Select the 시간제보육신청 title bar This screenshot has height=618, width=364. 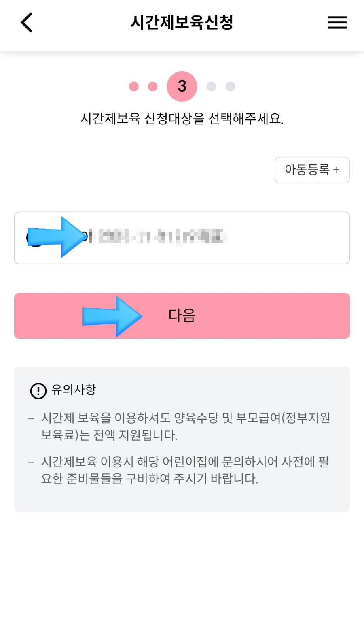[x=182, y=23]
